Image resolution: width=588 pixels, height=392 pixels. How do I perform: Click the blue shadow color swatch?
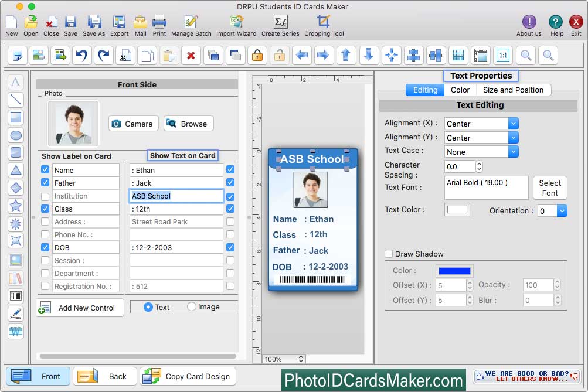pyautogui.click(x=454, y=271)
